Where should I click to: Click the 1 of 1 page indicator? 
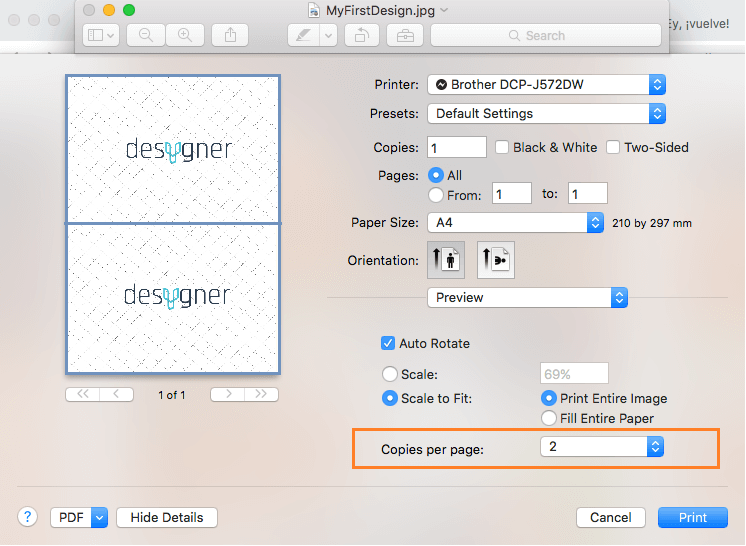[172, 395]
